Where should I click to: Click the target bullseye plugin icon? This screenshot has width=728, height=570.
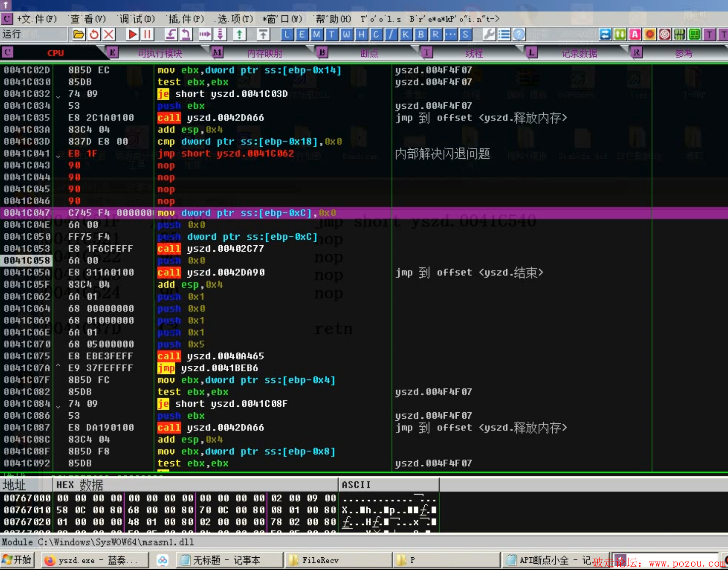click(x=665, y=34)
